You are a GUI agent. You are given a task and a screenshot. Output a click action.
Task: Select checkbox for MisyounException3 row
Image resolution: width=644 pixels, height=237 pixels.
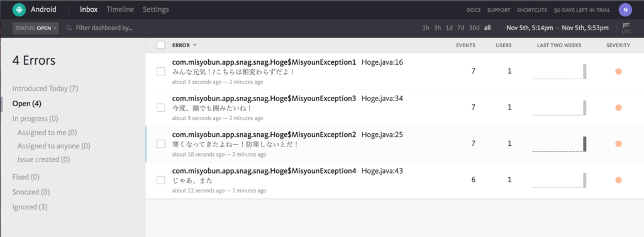coord(160,108)
